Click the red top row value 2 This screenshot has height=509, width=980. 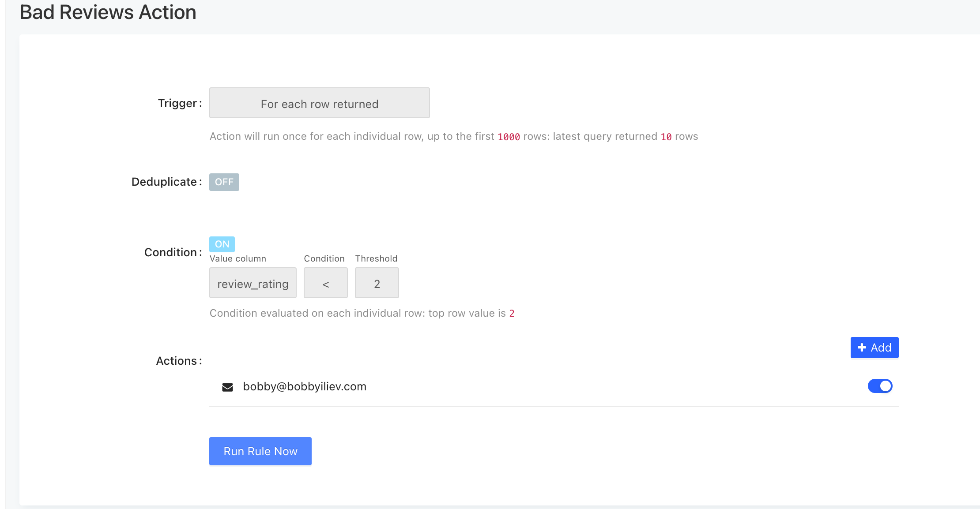pos(512,314)
